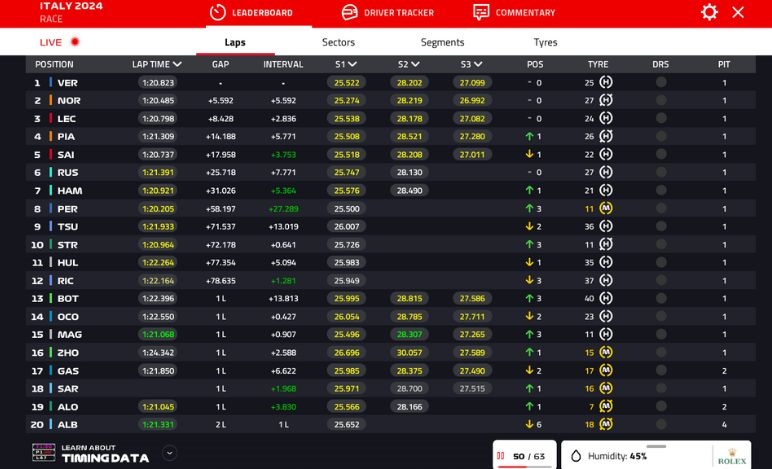Click the DRS indicator for VER

coord(661,83)
